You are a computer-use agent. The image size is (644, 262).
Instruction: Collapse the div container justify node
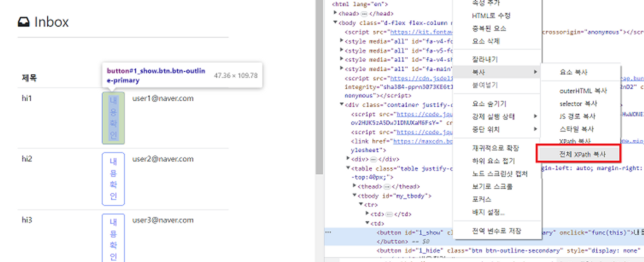coord(342,104)
